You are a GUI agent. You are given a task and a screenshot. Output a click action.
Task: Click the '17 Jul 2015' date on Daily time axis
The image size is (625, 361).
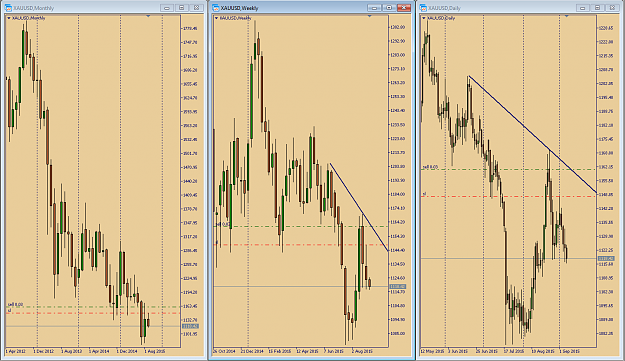[x=514, y=351]
